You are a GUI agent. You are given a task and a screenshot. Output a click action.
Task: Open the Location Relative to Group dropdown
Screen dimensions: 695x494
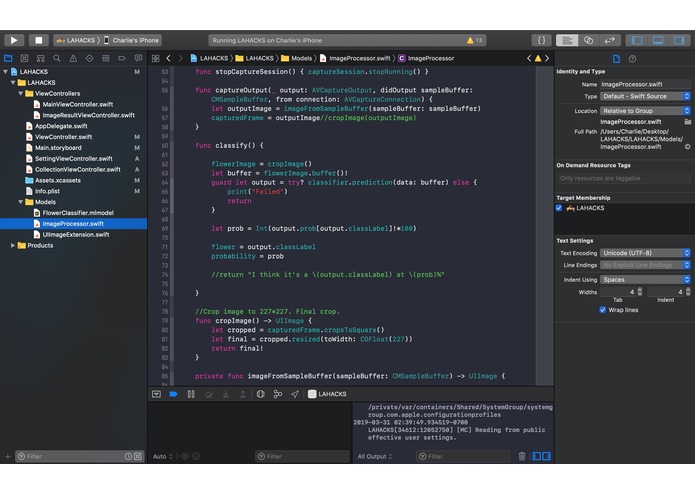click(645, 111)
